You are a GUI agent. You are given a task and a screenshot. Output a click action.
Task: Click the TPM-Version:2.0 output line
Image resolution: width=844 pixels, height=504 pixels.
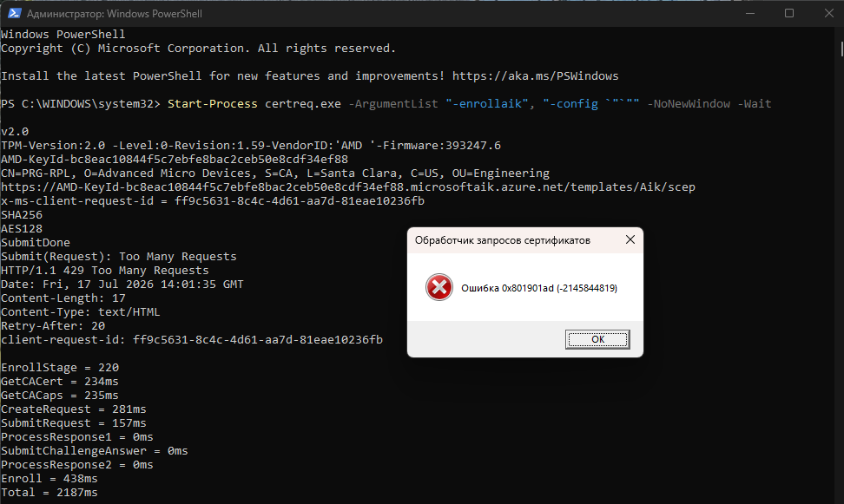pyautogui.click(x=251, y=146)
